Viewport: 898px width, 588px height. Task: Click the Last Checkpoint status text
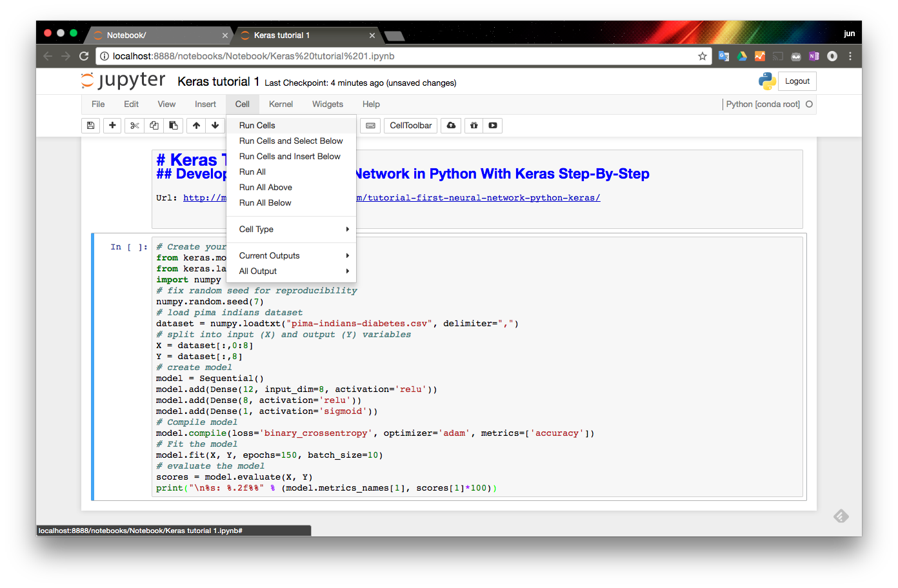(360, 83)
